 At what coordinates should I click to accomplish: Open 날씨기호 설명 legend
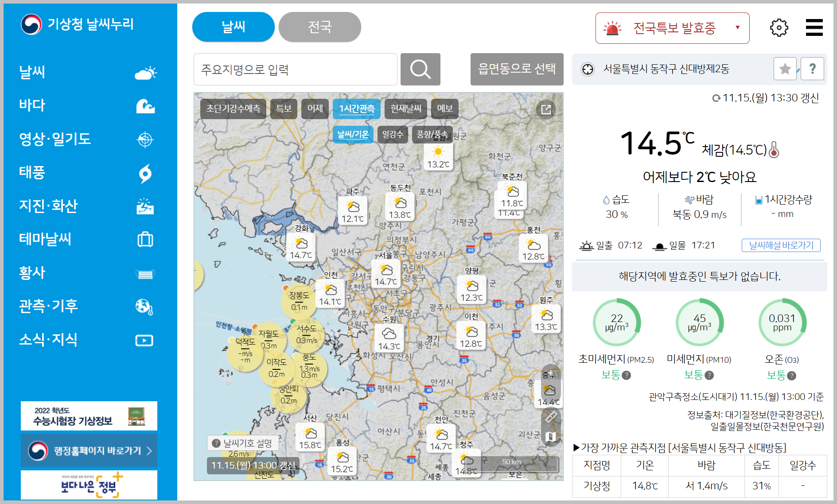[x=243, y=443]
